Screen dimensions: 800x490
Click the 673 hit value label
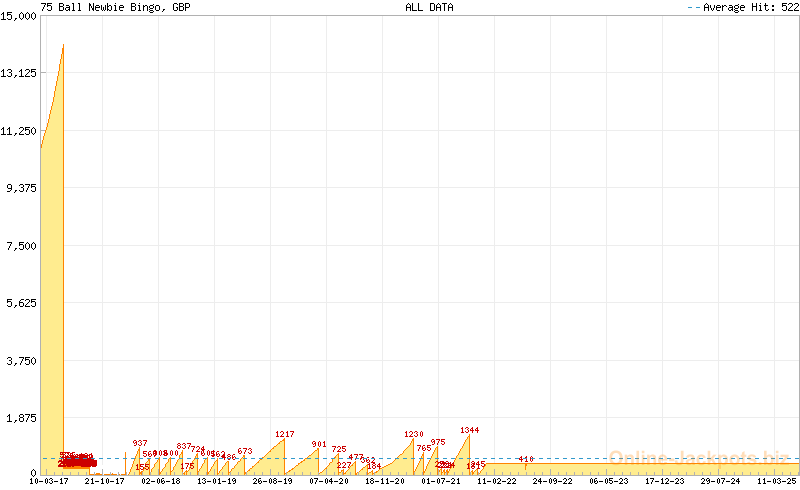point(245,451)
